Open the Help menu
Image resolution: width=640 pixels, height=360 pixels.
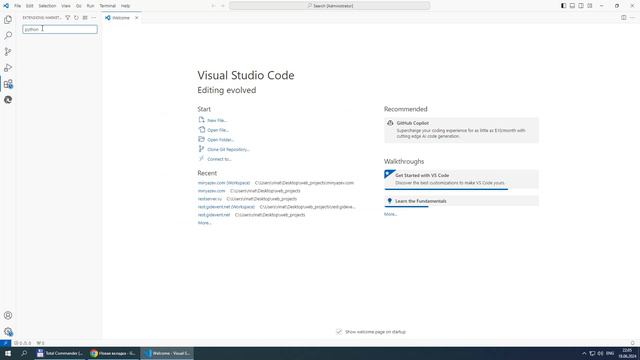125,6
